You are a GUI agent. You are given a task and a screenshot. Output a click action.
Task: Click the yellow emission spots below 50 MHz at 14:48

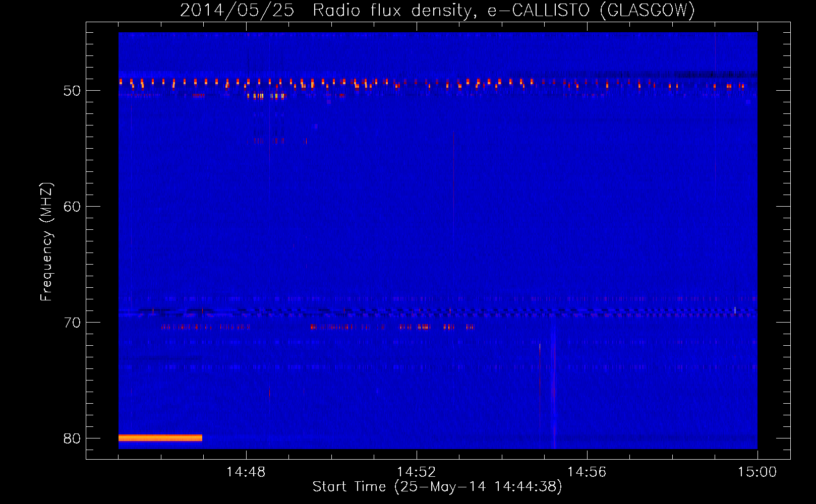click(266, 96)
